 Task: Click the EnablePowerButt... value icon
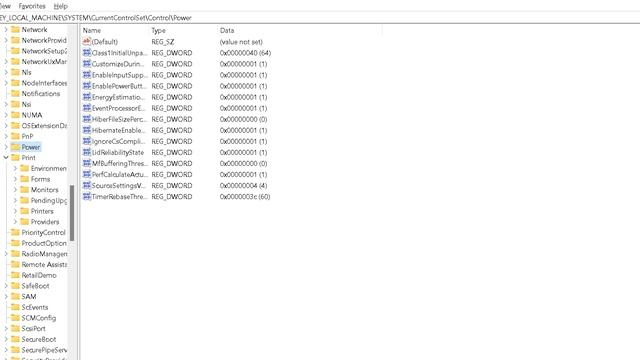[x=87, y=86]
